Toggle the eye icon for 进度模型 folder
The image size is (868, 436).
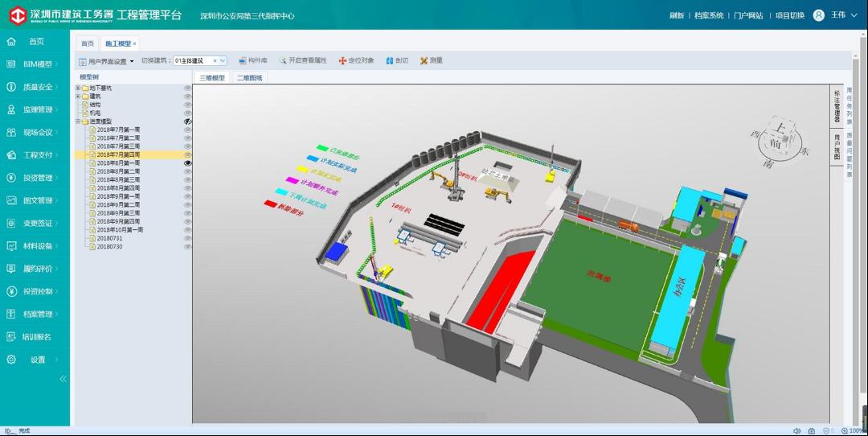coord(188,121)
